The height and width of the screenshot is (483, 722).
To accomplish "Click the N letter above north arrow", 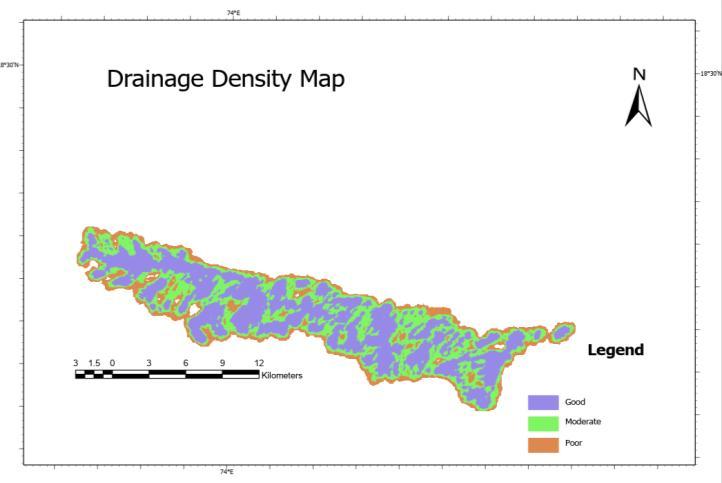I will coord(639,75).
